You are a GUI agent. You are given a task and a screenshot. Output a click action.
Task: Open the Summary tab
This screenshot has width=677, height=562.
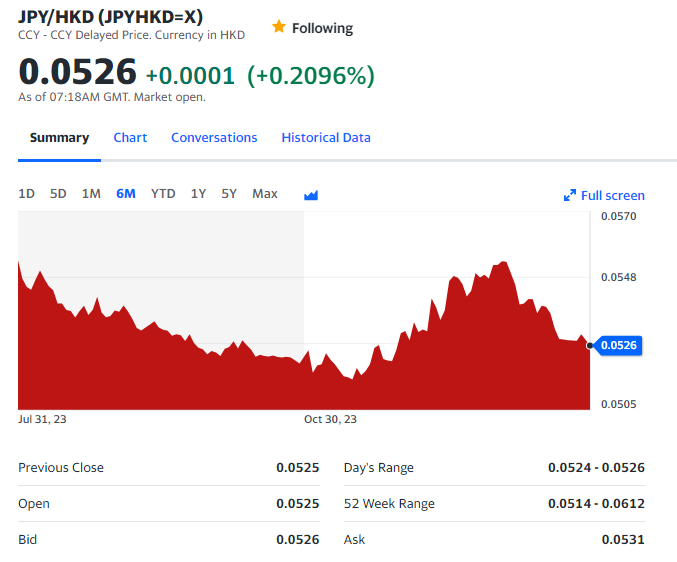tap(59, 138)
